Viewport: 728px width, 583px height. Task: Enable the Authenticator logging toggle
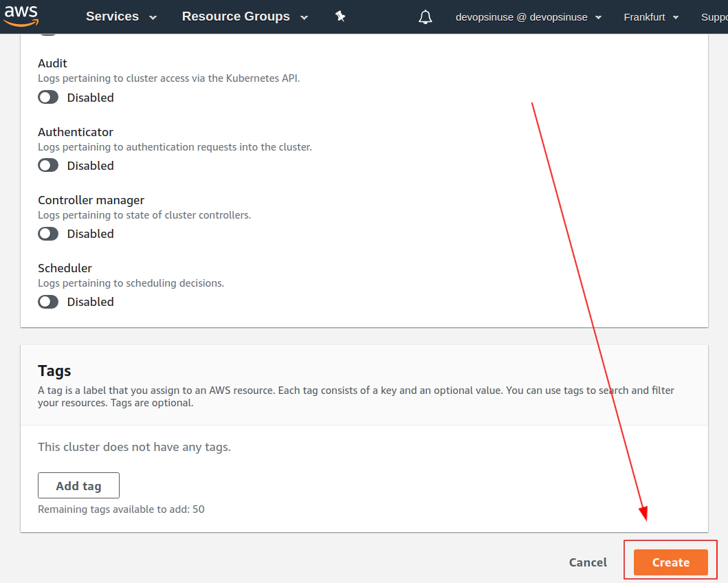click(48, 165)
